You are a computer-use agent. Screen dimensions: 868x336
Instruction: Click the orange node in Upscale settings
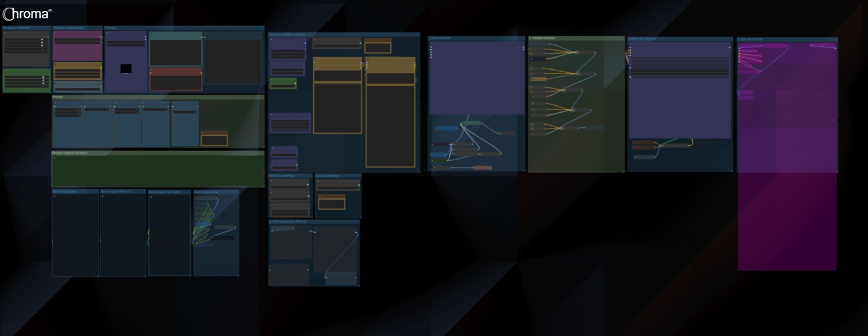pyautogui.click(x=332, y=202)
